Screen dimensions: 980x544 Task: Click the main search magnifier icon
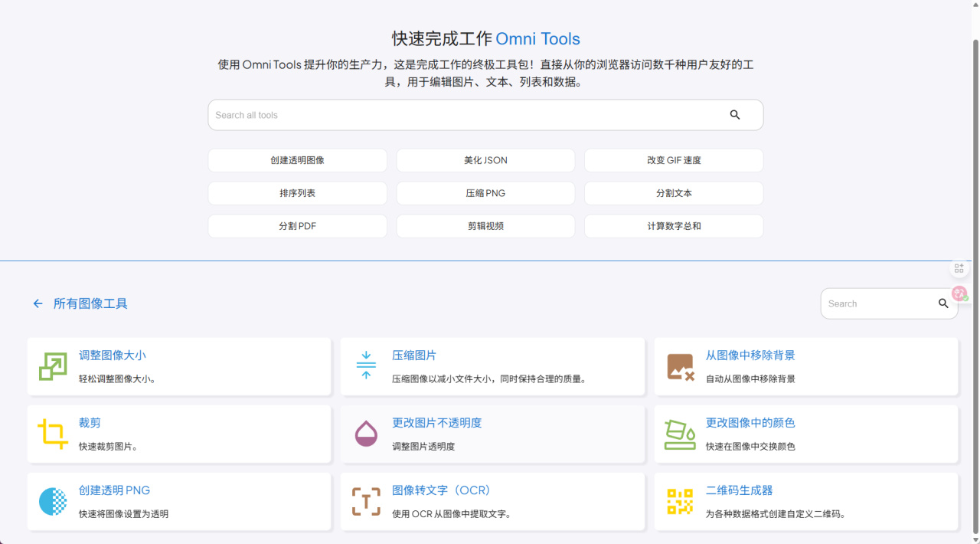[735, 115]
